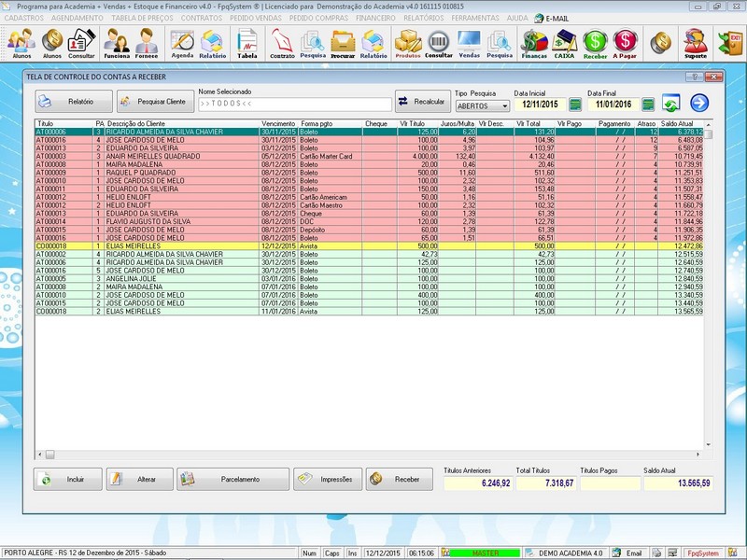Click the green refresh window icon
The height and width of the screenshot is (560, 747).
[670, 104]
